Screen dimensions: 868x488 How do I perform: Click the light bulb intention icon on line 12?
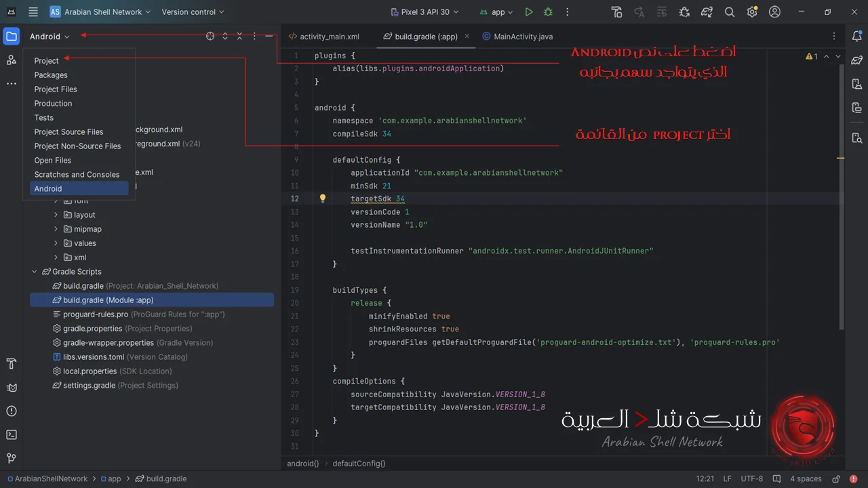323,199
